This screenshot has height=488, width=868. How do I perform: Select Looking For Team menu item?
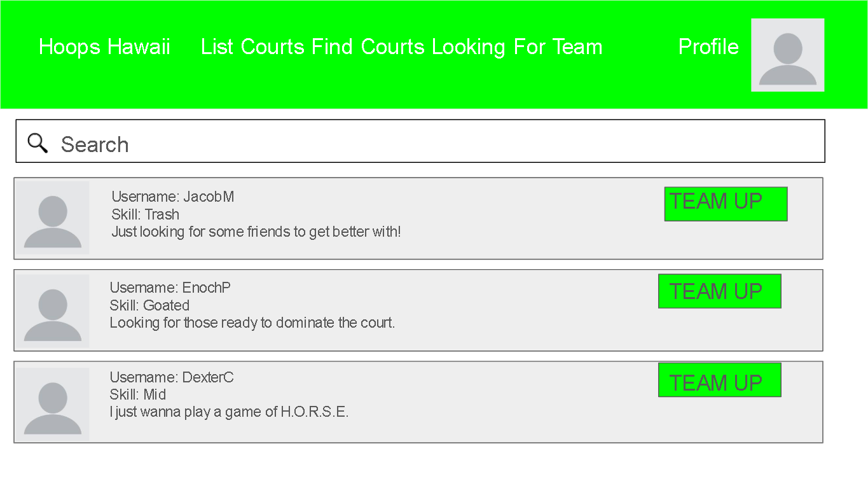click(x=517, y=47)
